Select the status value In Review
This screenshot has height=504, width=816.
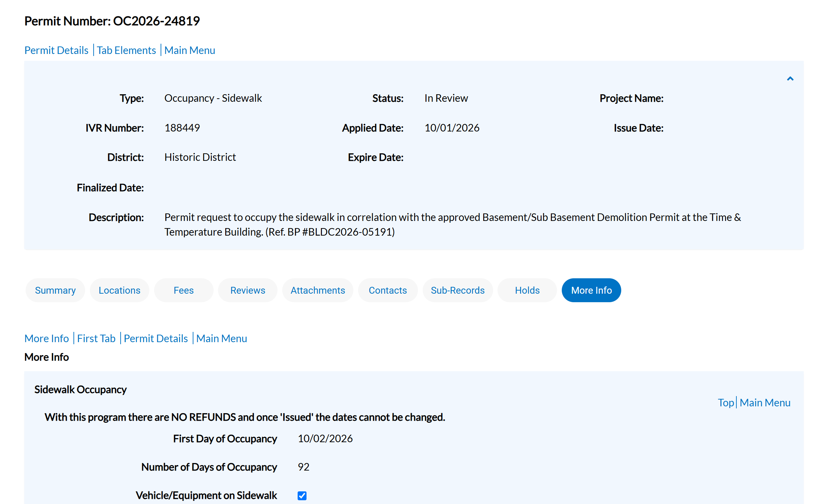[x=446, y=98]
